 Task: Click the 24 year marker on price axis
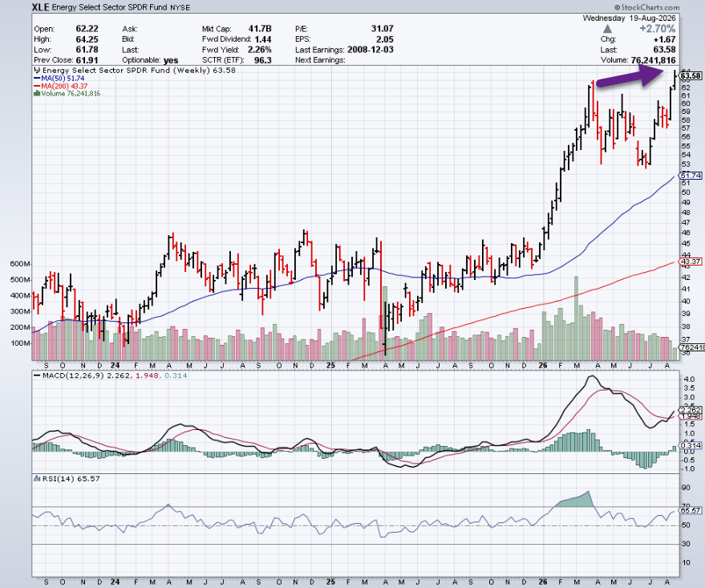[x=115, y=366]
